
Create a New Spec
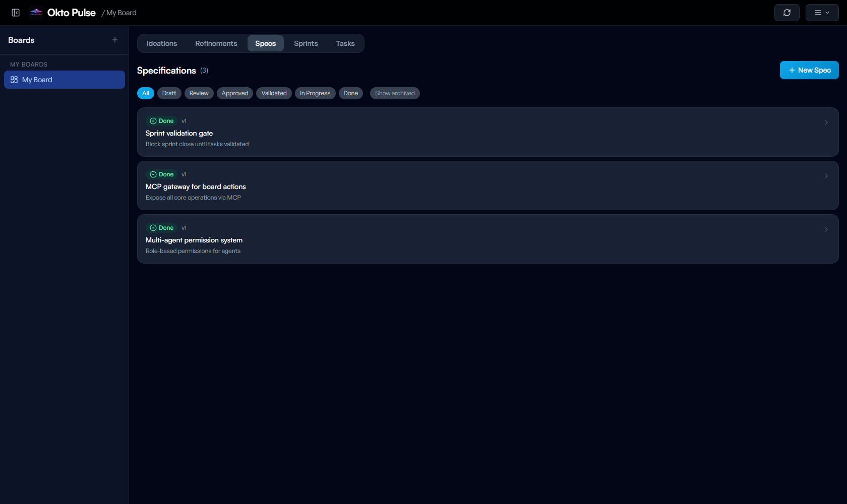(809, 70)
